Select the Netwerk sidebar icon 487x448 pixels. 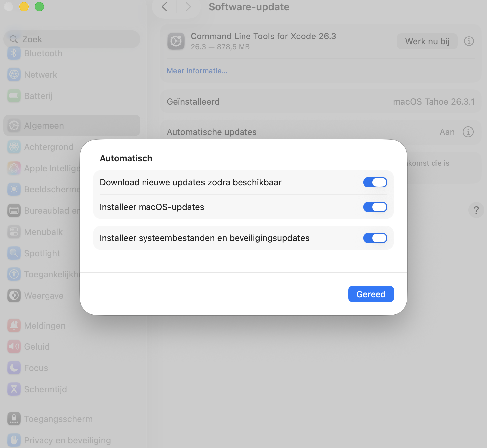[x=41, y=75]
